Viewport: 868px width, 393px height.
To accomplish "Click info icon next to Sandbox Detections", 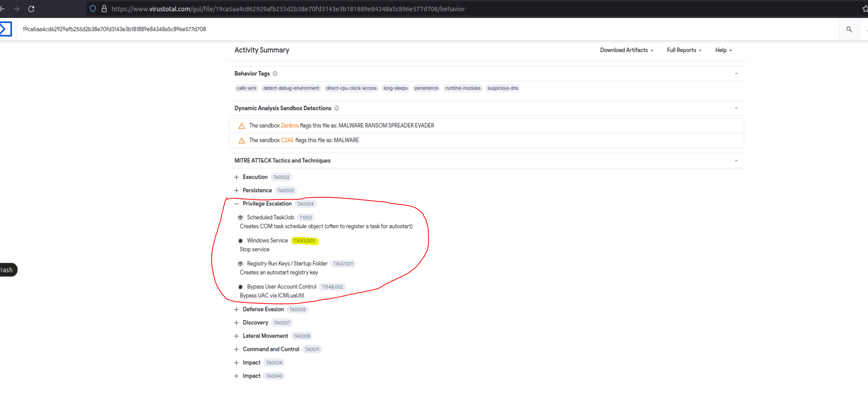I will (336, 108).
